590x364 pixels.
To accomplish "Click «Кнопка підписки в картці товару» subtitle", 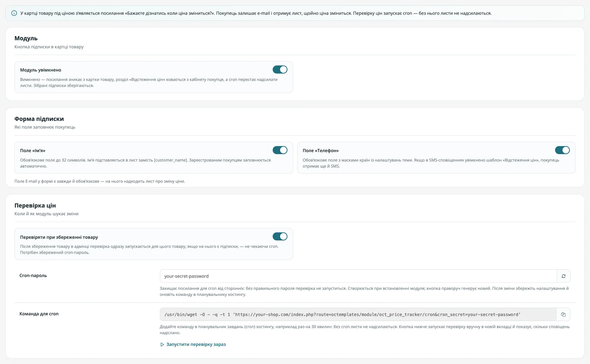I will (49, 47).
